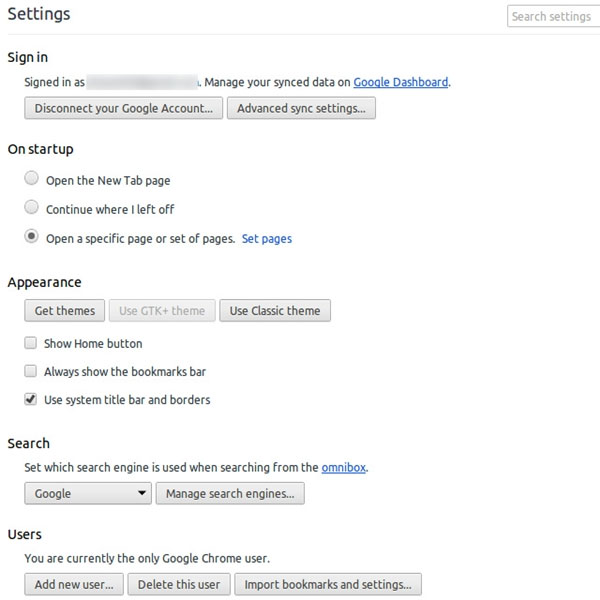Click the Get themes button
The height and width of the screenshot is (600, 600).
(65, 311)
